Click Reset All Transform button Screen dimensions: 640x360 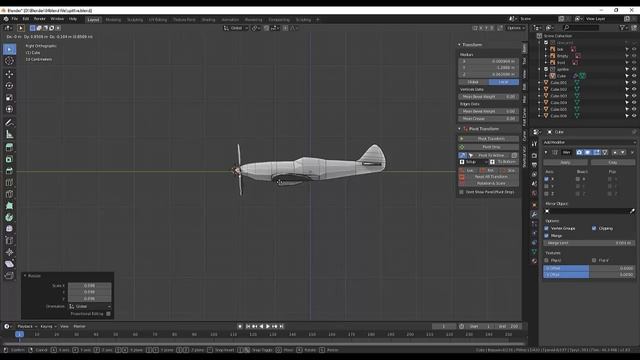pos(491,177)
